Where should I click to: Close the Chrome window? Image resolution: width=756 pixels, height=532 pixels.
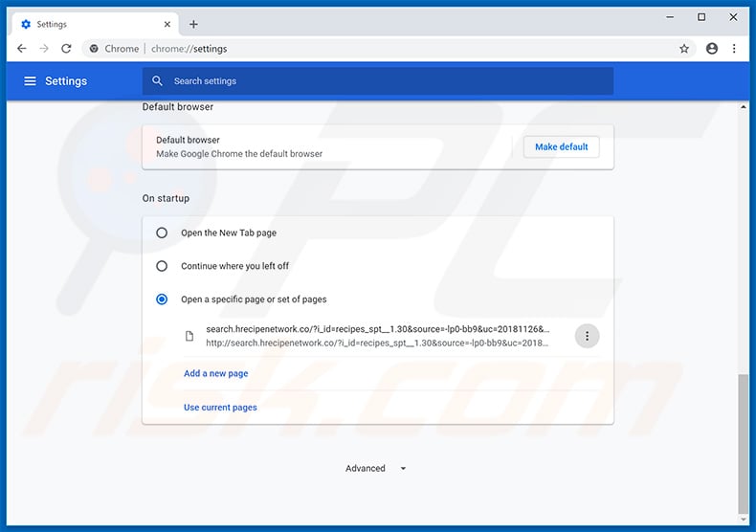click(x=733, y=17)
